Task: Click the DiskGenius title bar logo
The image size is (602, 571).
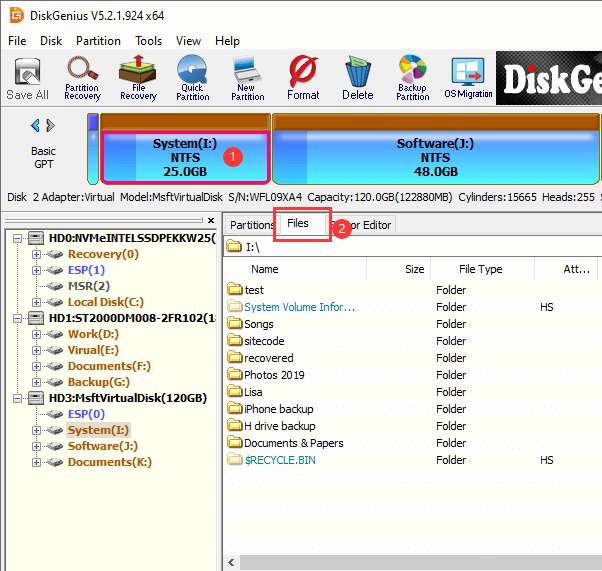Action: tap(17, 15)
